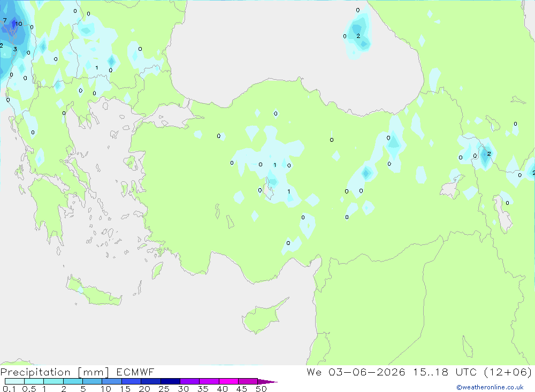Click the '50' legend scale label
This screenshot has height=392, width=535.
[x=262, y=389]
